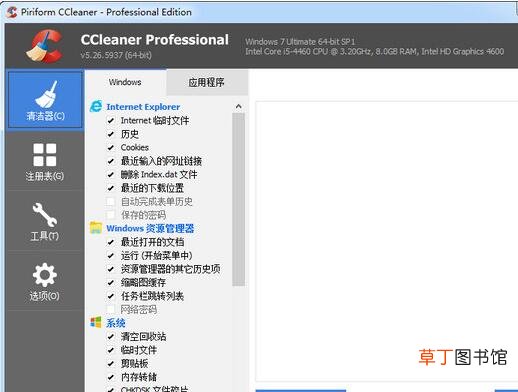Toggle 任务栏跳转列表 checkbox
518x392 pixels.
pos(111,296)
